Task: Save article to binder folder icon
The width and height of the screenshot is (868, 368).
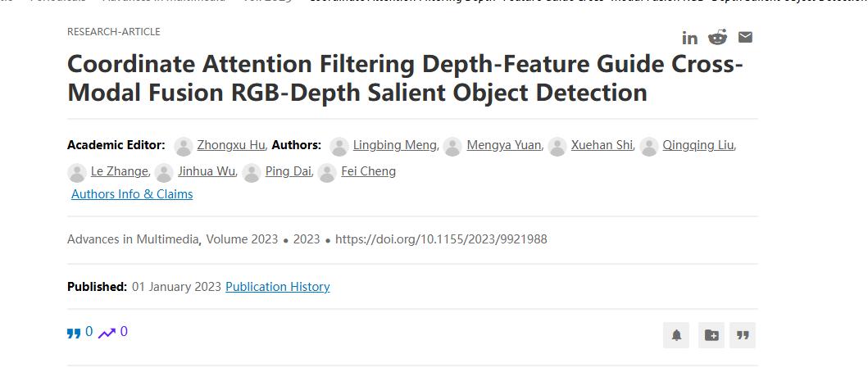Action: [711, 335]
